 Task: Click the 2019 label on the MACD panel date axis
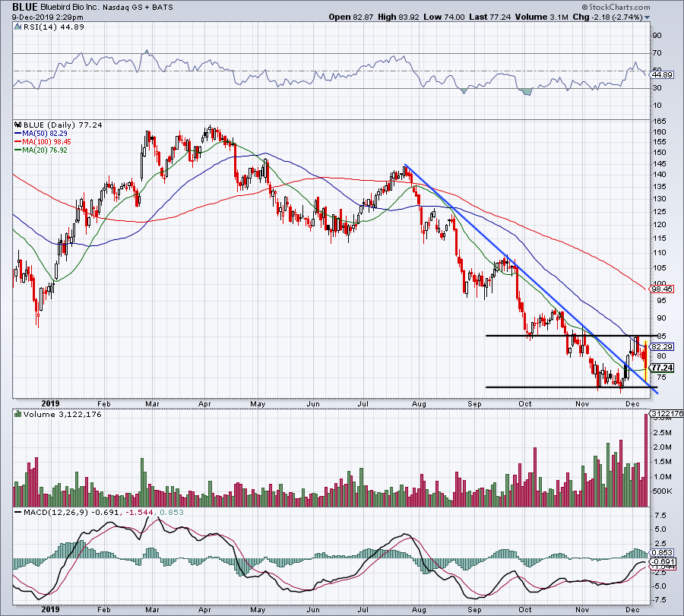[x=51, y=610]
